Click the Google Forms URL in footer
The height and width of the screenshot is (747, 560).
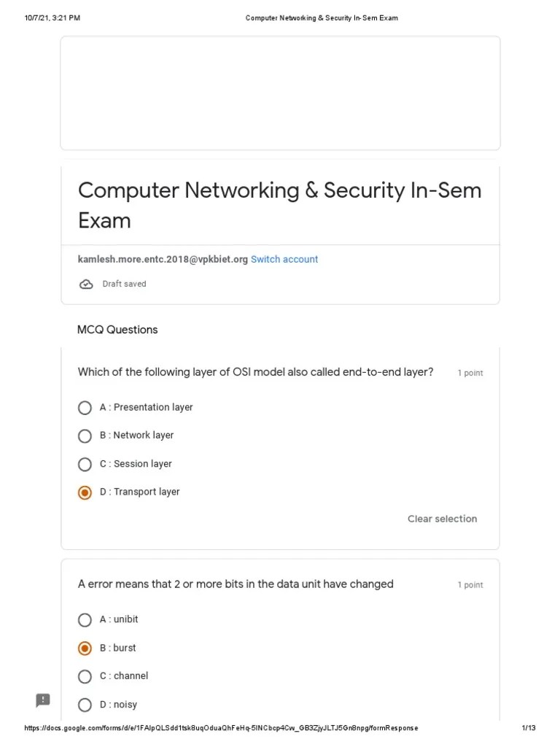pyautogui.click(x=221, y=728)
